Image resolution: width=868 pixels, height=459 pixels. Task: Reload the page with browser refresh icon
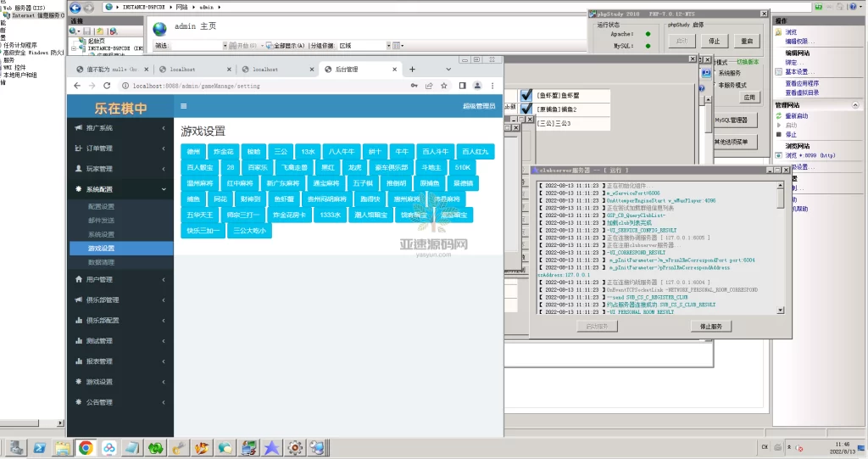pos(108,86)
